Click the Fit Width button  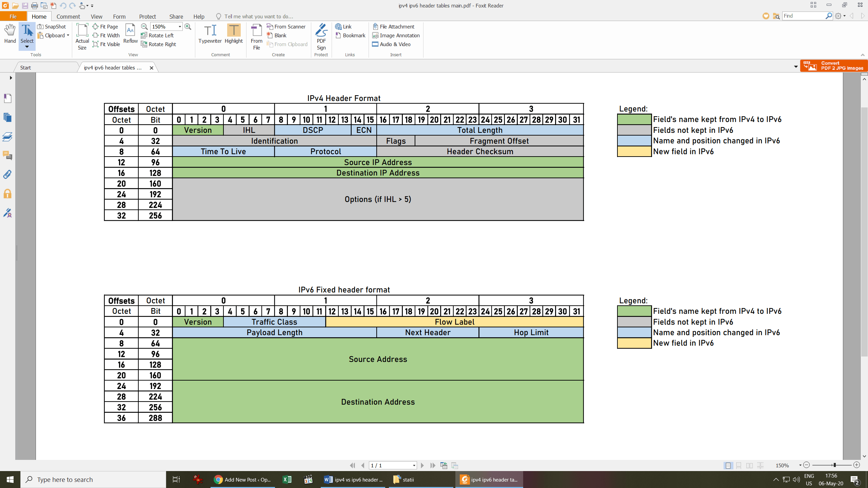pyautogui.click(x=106, y=35)
